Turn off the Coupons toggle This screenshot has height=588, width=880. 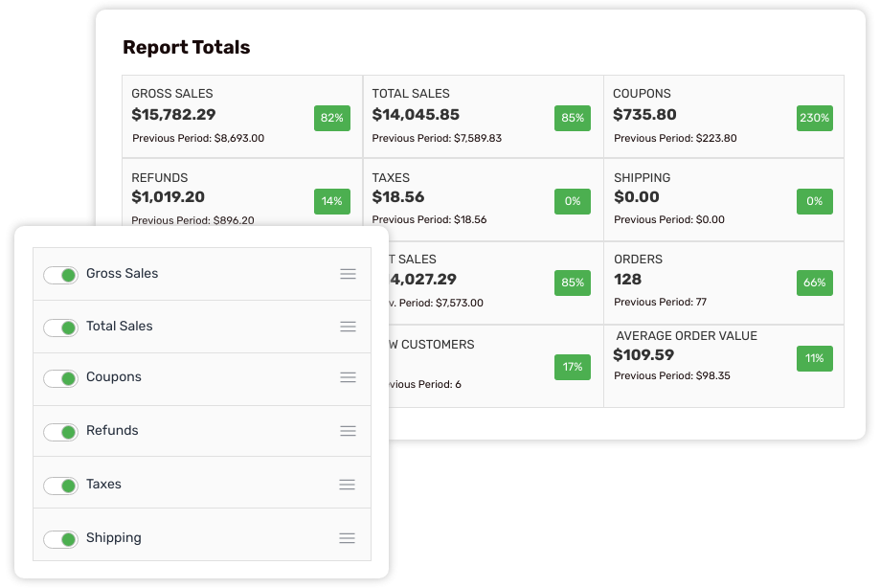61,378
